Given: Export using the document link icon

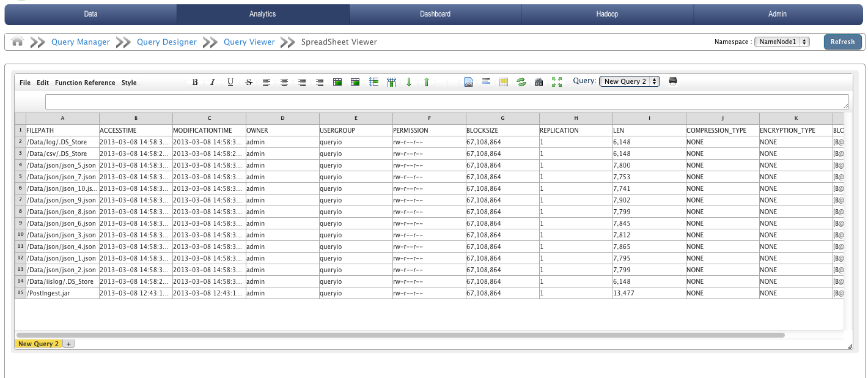Looking at the screenshot, I should coord(468,82).
